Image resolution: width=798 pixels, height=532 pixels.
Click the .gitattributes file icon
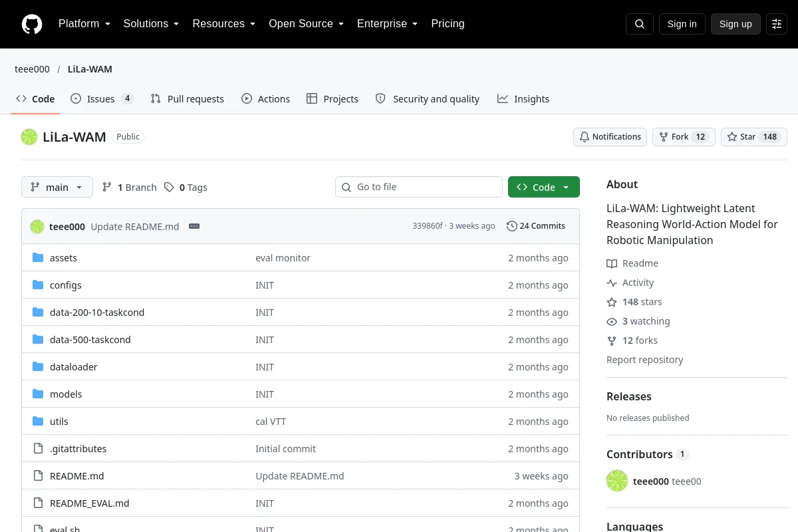pyautogui.click(x=38, y=449)
